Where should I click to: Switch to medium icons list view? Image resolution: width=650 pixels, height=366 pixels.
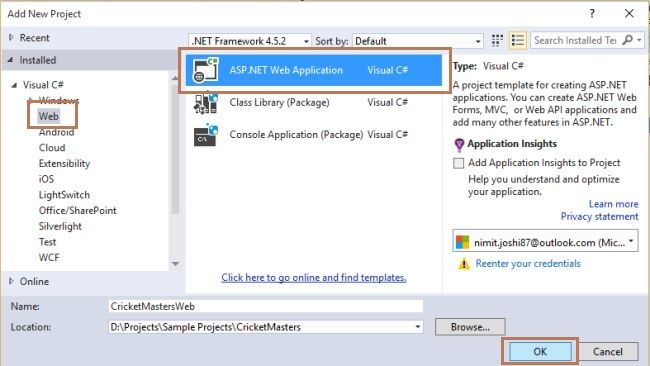tap(518, 41)
